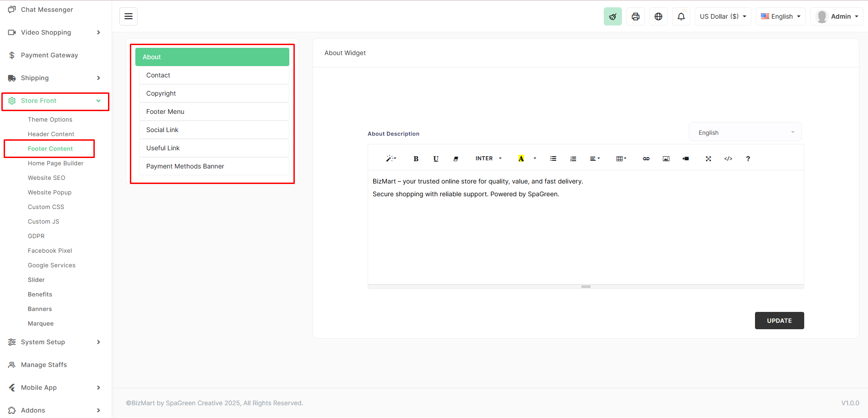Open the code view editor icon

728,158
